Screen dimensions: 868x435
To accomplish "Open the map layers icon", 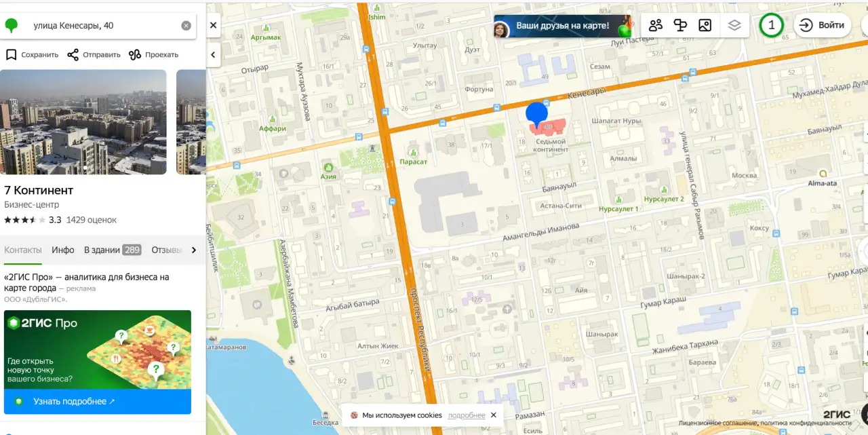I will tap(734, 26).
